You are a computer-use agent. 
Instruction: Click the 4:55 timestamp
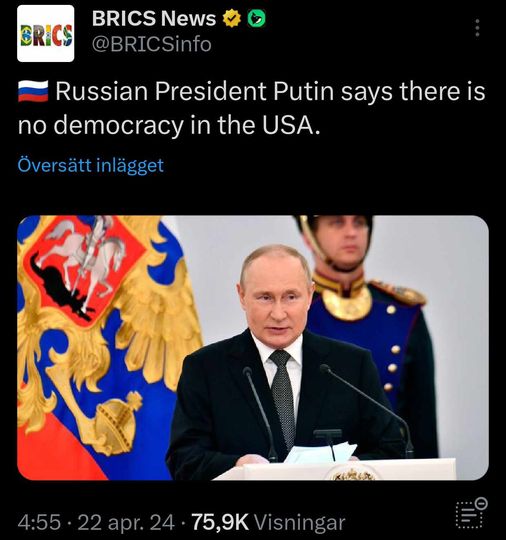[x=39, y=522]
